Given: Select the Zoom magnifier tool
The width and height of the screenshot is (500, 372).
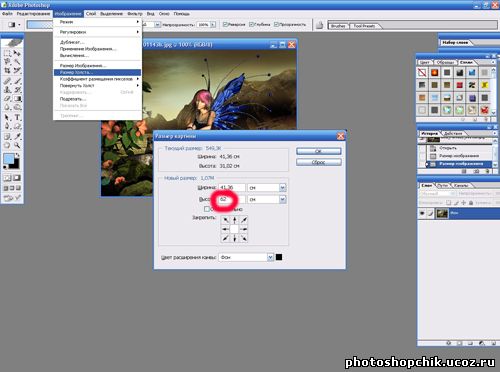Looking at the screenshot, I should pos(17,145).
